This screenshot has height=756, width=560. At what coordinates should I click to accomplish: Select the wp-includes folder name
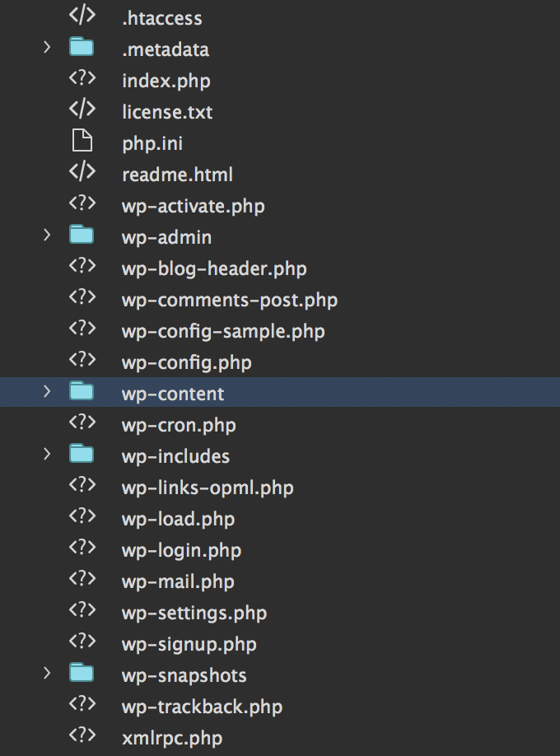[175, 456]
